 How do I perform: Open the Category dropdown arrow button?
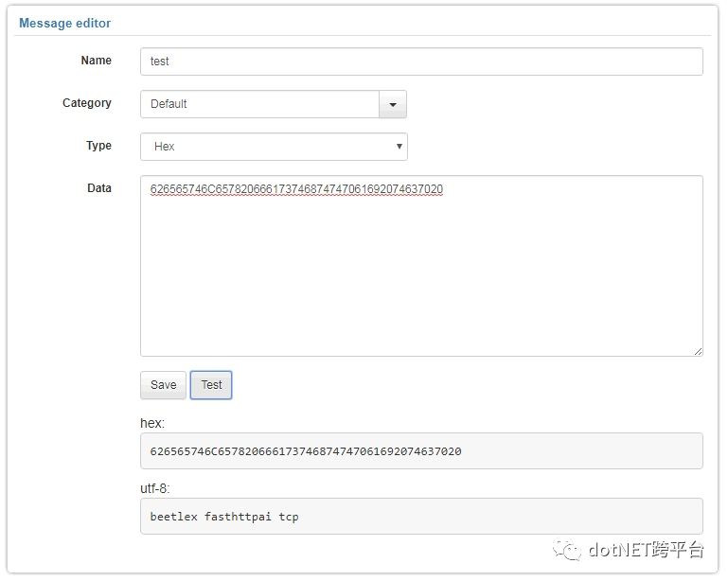click(393, 104)
